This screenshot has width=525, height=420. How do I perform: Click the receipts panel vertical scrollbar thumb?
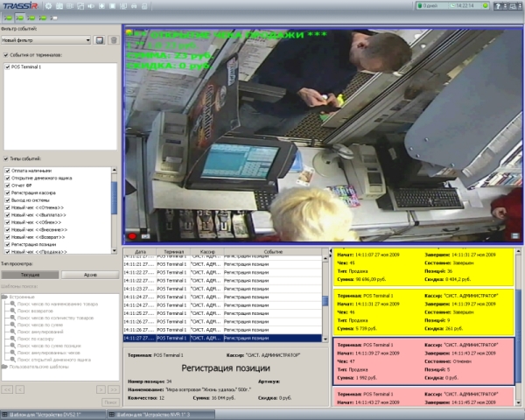click(518, 336)
